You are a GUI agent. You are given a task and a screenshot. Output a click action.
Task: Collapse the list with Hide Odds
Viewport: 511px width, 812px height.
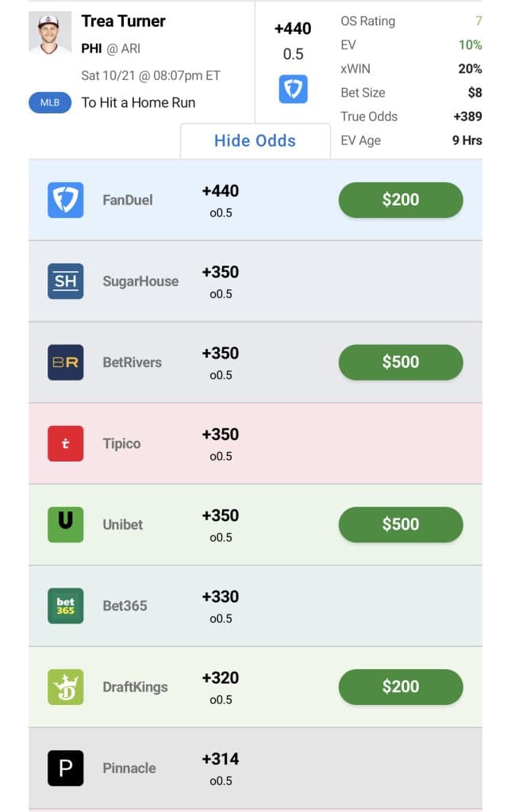pos(255,141)
